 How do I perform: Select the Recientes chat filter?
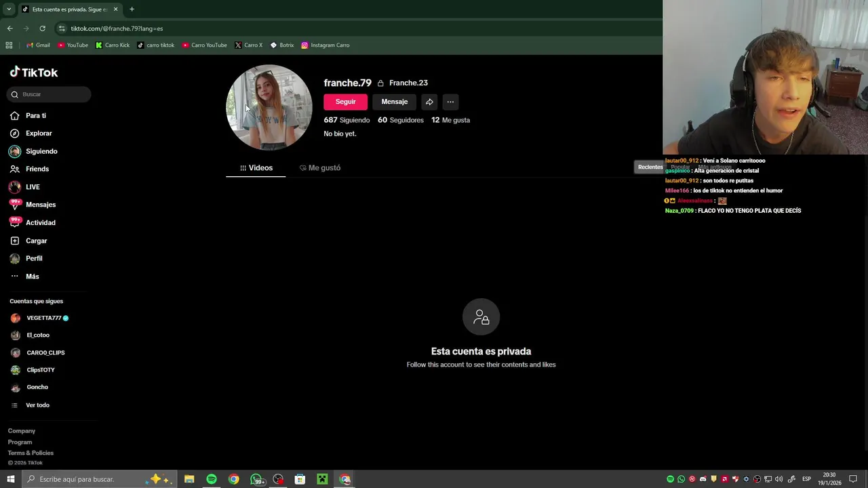click(650, 167)
